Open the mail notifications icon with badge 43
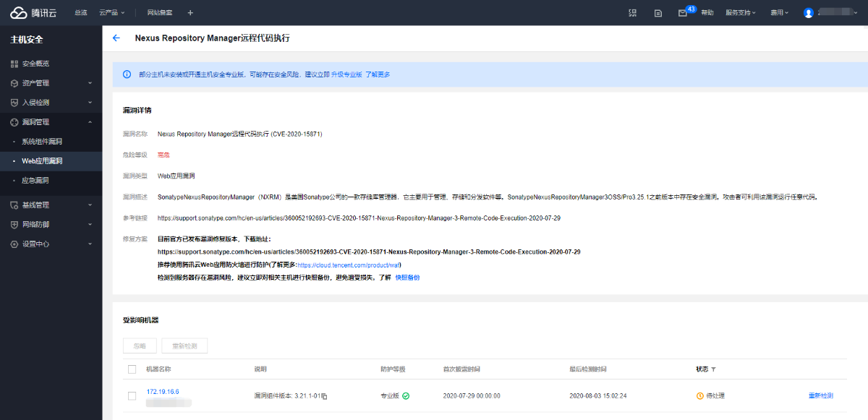The height and width of the screenshot is (420, 868). (x=683, y=12)
